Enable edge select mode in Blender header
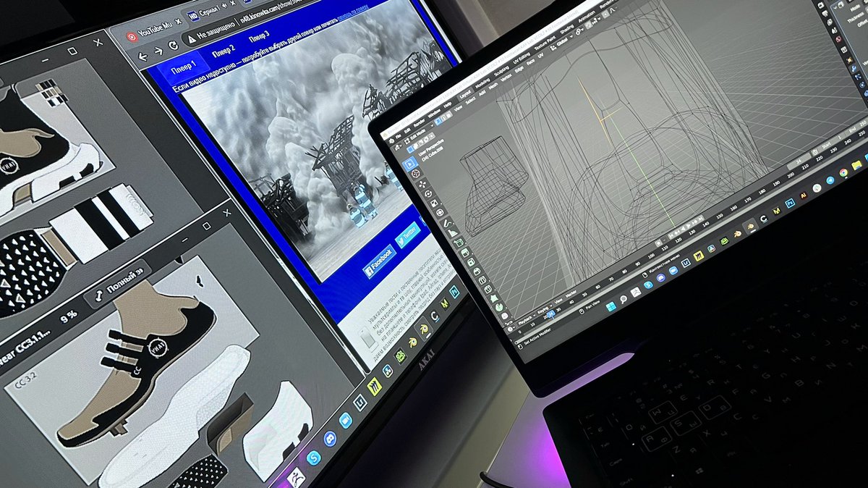This screenshot has height=488, width=868. (x=443, y=118)
